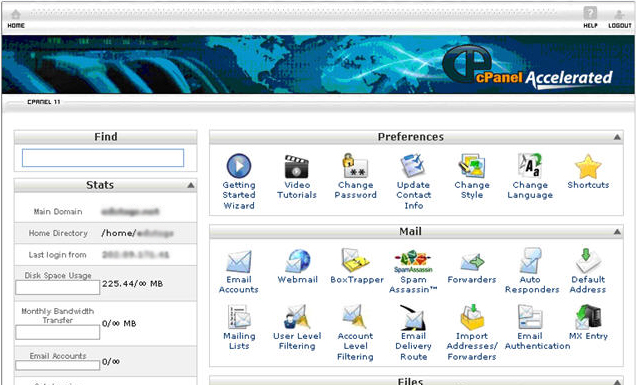Click the '225.44/∞ MB' disk usage value
Image resolution: width=636 pixels, height=385 pixels.
tap(133, 284)
